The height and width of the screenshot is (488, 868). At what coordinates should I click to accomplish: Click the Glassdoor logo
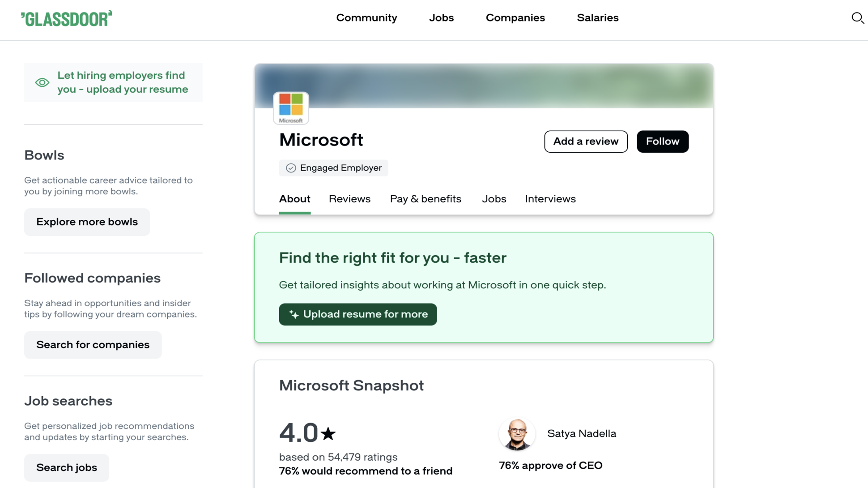tap(67, 18)
